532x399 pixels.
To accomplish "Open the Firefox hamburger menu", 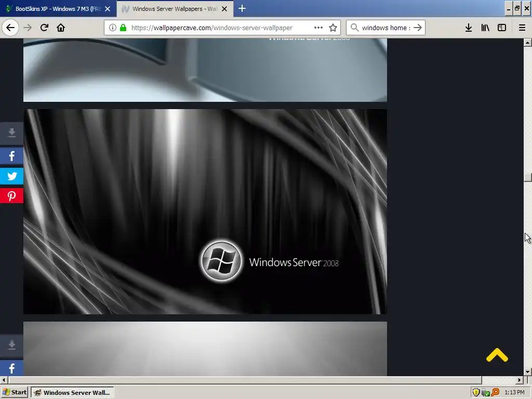I will [522, 28].
